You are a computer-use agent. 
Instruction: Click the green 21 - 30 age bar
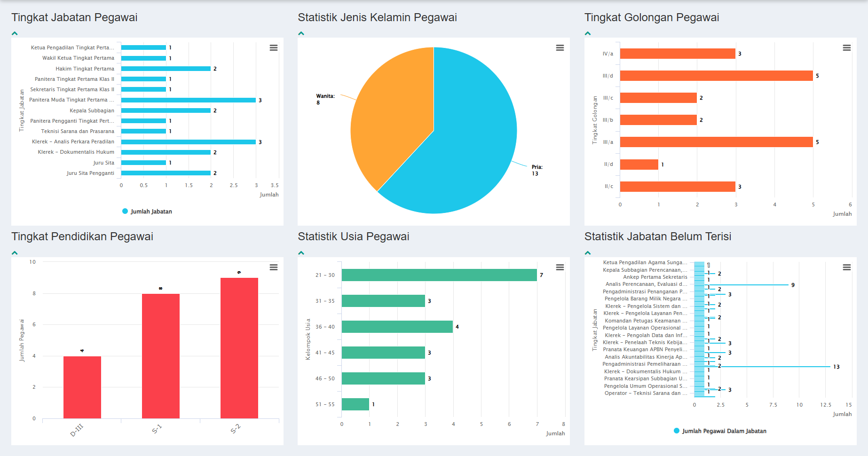click(x=439, y=275)
